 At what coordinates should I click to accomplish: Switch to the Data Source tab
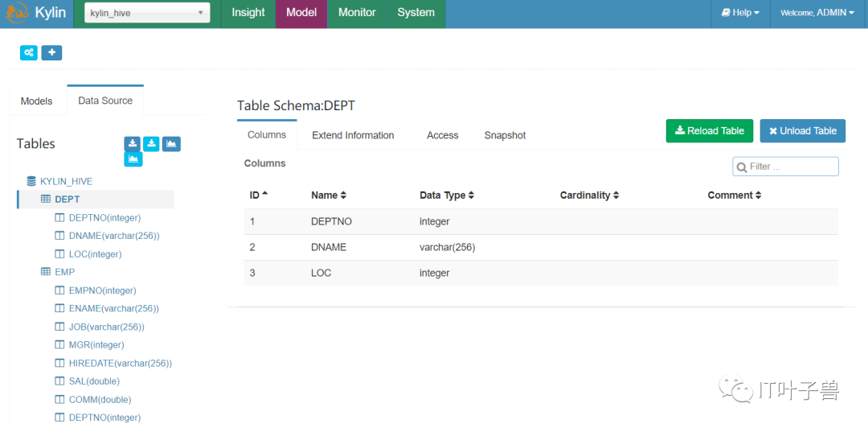pos(105,101)
